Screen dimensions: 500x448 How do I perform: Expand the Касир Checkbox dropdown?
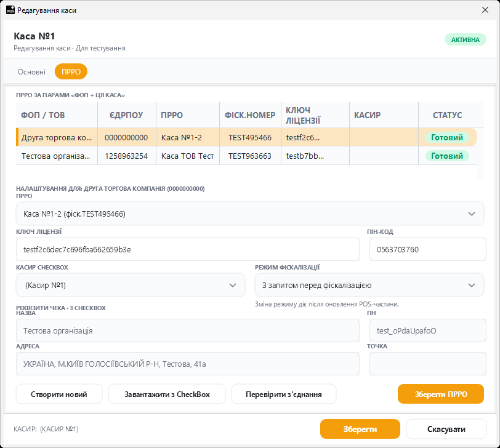point(131,285)
